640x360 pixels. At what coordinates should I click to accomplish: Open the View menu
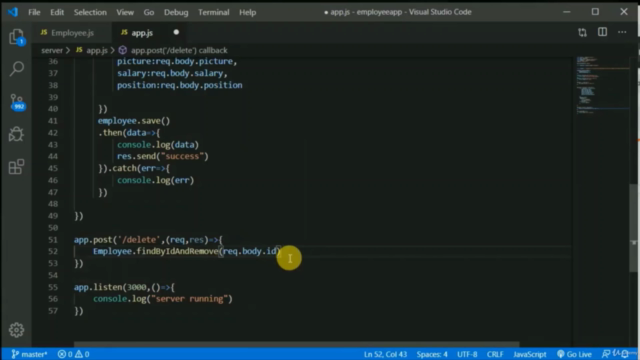click(x=125, y=12)
